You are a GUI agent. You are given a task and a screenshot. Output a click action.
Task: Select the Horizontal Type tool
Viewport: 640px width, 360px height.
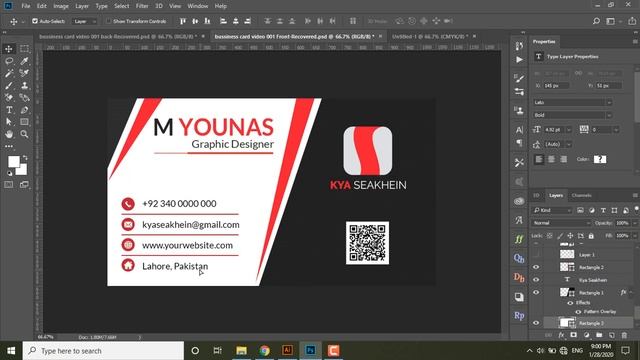tap(9, 110)
